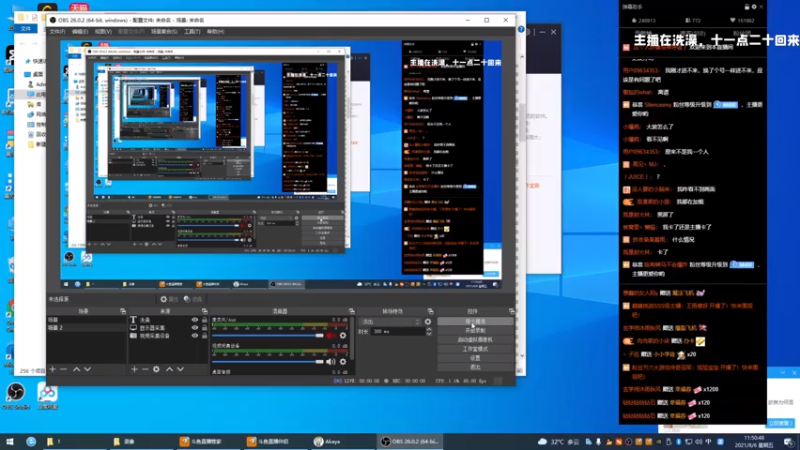Open transition properties gear icon
Screen dimensions: 800x450
click(428, 322)
